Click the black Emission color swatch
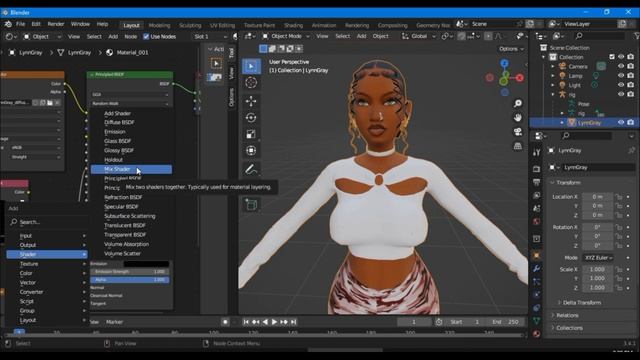This screenshot has width=640, height=360. tap(146, 264)
